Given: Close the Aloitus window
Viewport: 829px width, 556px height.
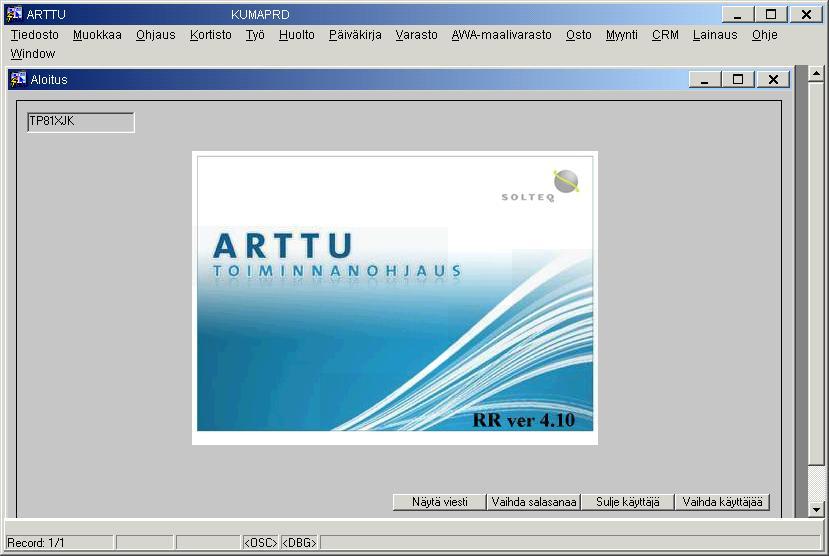Looking at the screenshot, I should click(x=773, y=80).
